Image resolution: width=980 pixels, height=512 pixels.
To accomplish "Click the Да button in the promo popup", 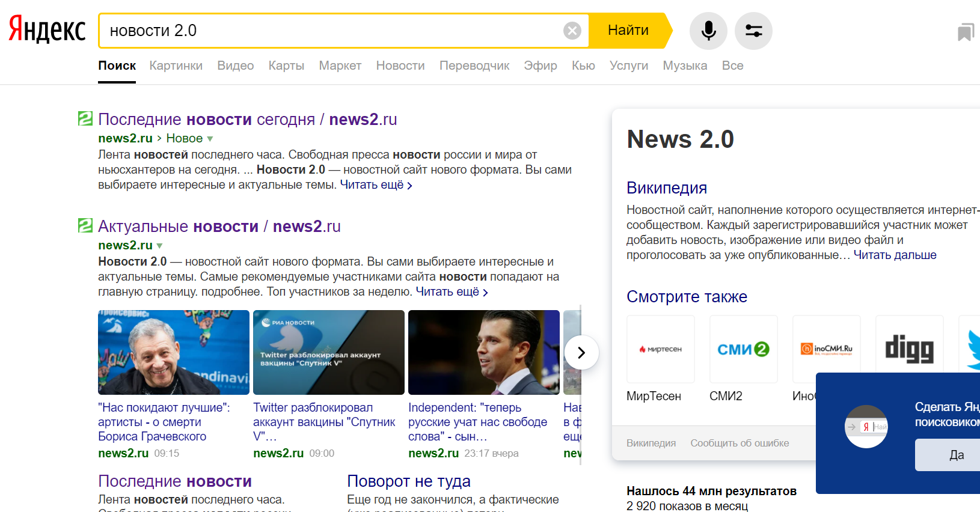I will coord(948,455).
